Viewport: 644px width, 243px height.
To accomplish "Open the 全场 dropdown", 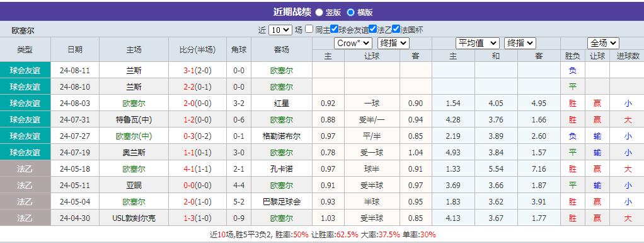I will point(603,43).
